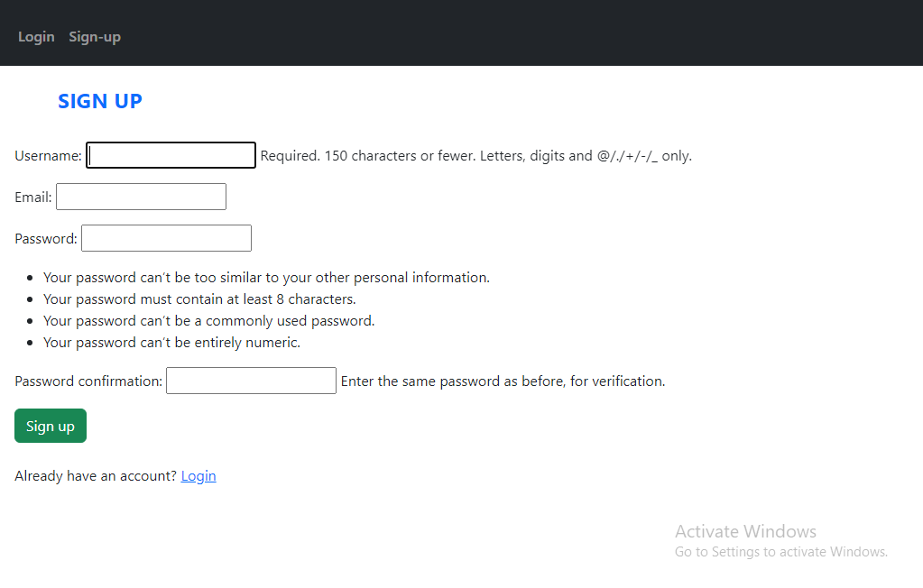Viewport: 923px width, 588px height.
Task: Click the Password confirmation: label
Action: [x=88, y=381]
